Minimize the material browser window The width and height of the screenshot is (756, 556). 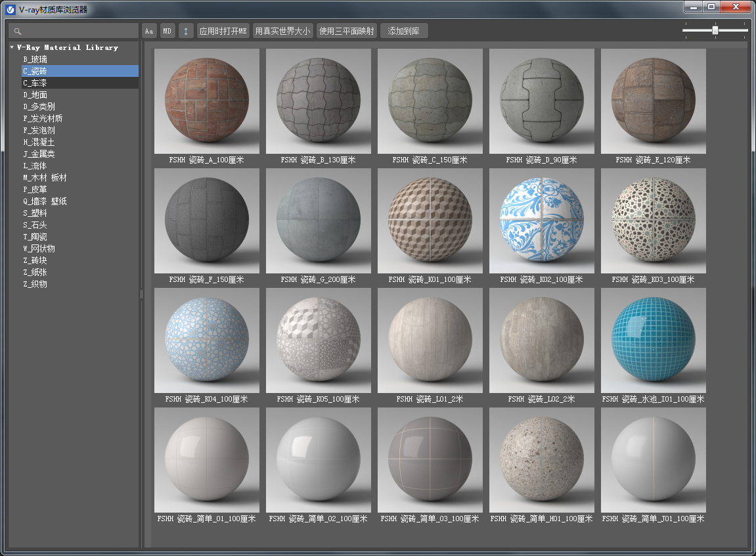(x=694, y=7)
